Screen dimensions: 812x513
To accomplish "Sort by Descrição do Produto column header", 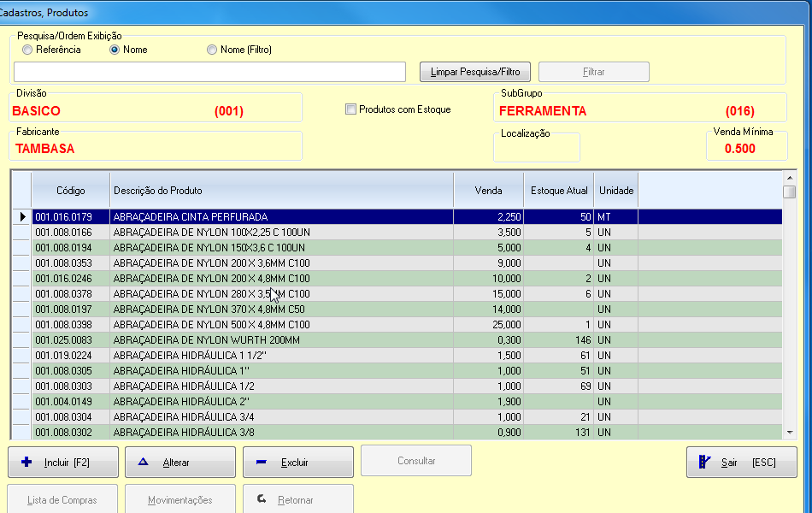I will pos(280,191).
